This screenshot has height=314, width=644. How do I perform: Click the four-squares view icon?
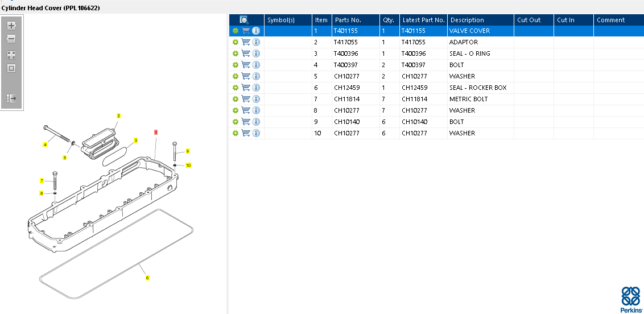coord(11,55)
